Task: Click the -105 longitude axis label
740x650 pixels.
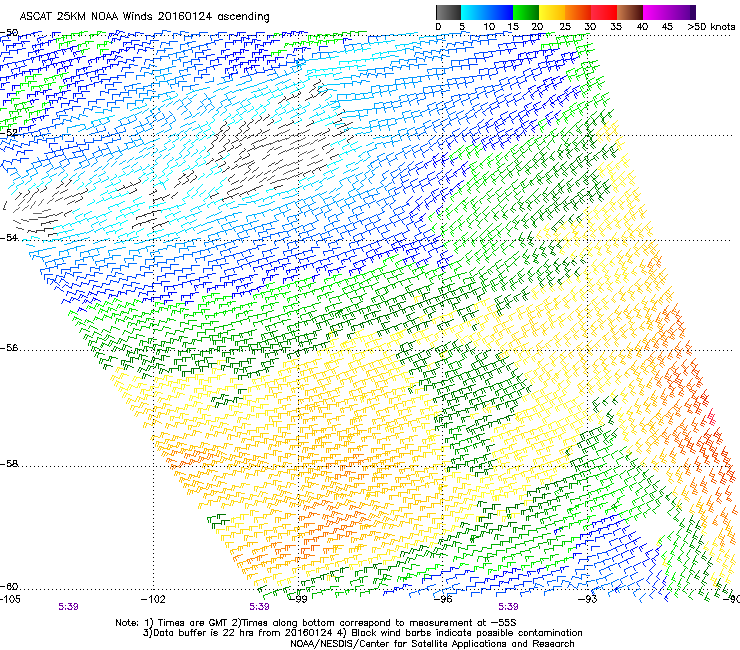Action: tap(10, 599)
